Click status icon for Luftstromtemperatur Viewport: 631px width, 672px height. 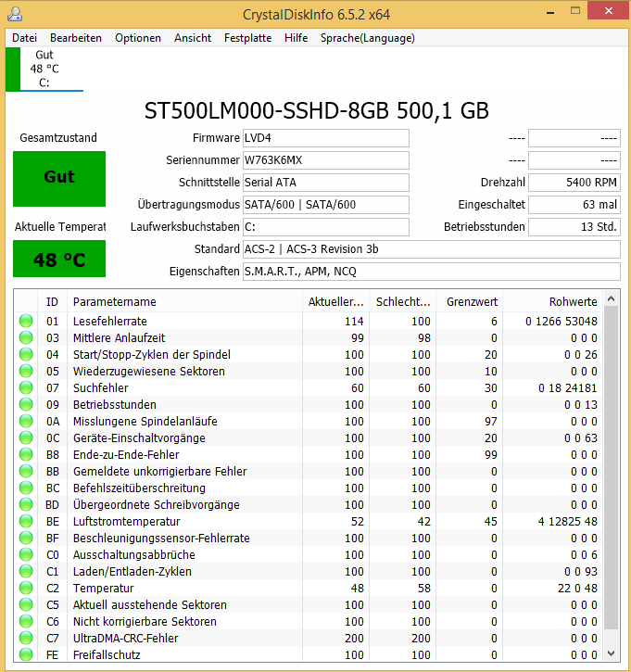click(x=26, y=522)
